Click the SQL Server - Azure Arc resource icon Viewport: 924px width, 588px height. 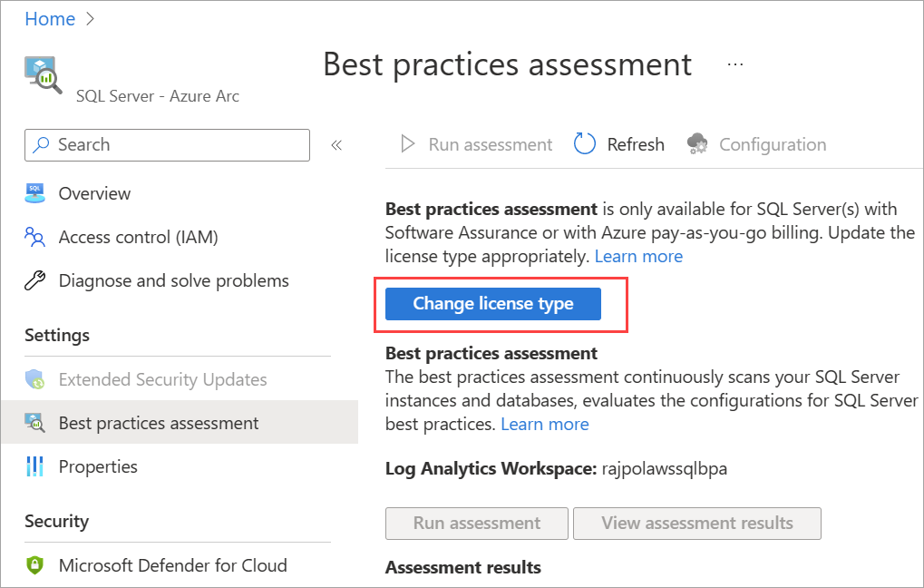pyautogui.click(x=40, y=73)
